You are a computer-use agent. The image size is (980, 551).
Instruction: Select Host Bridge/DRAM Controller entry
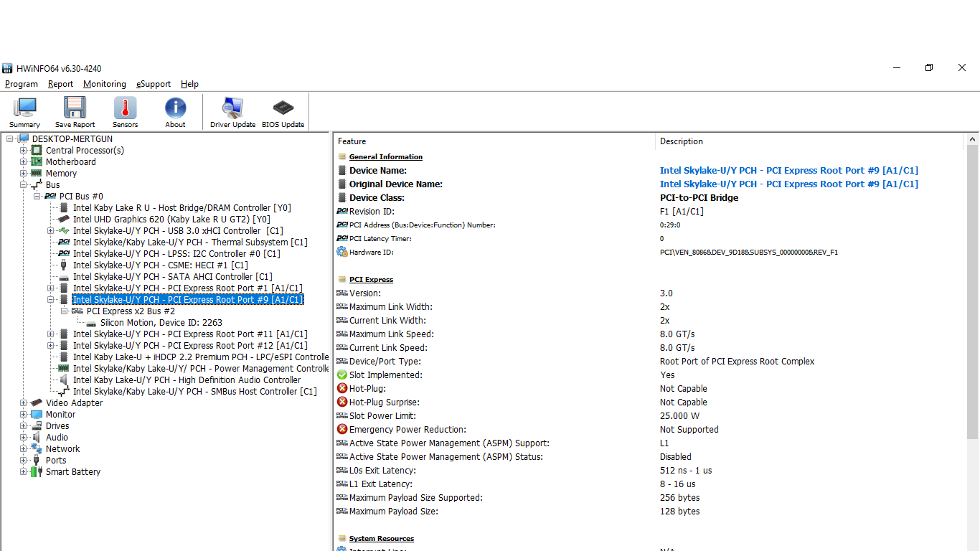[182, 208]
